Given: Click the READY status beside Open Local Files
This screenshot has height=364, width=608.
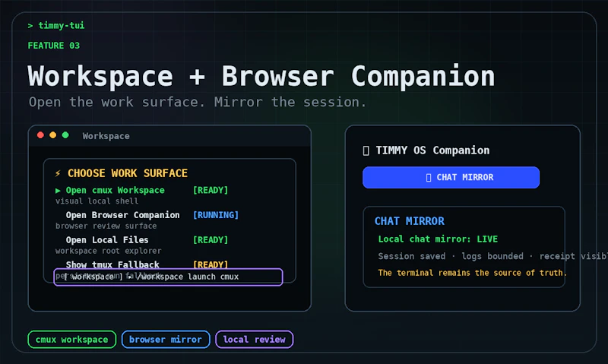Looking at the screenshot, I should click(x=211, y=240).
